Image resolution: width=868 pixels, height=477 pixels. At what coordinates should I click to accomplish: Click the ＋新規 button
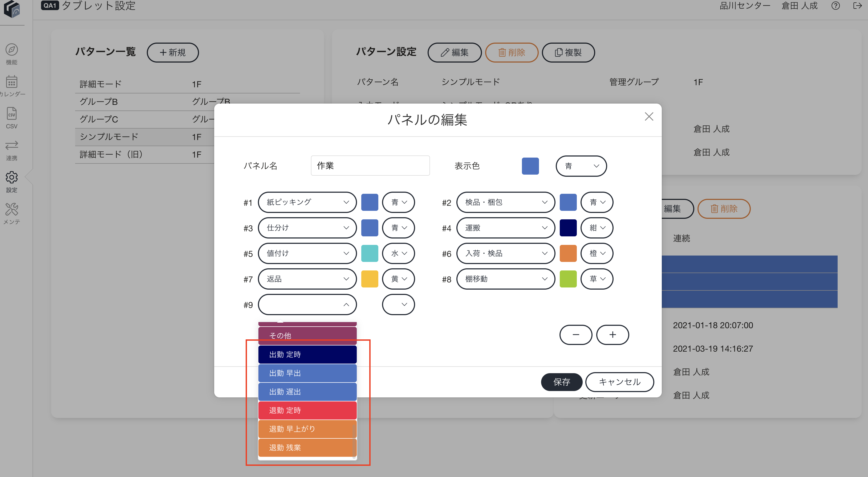pyautogui.click(x=173, y=52)
